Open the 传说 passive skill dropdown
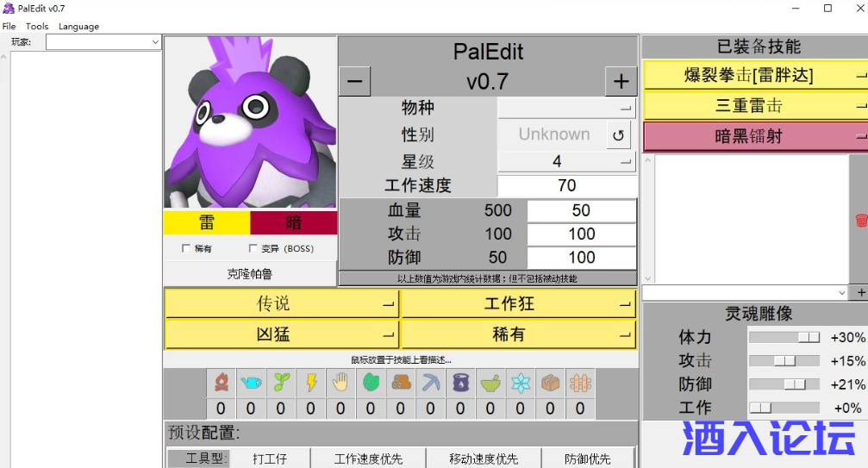 tap(282, 304)
